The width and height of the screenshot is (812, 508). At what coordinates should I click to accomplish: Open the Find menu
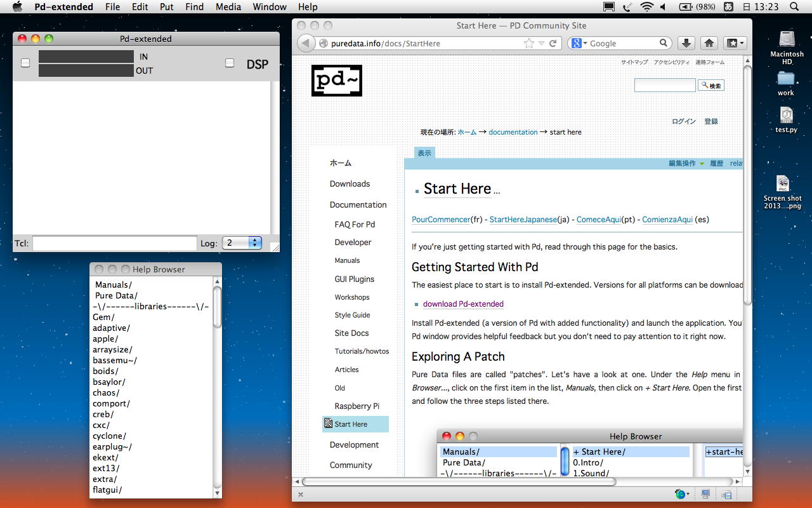[194, 7]
